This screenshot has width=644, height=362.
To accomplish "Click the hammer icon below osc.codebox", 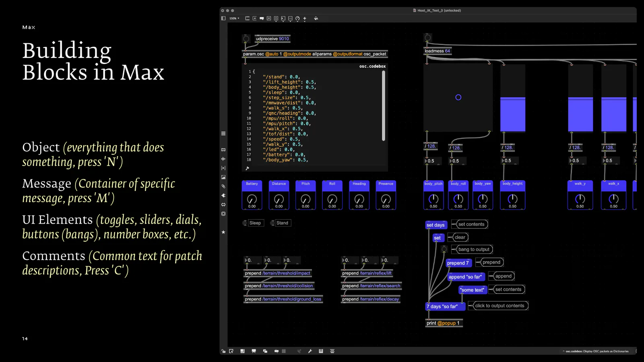I will [247, 168].
